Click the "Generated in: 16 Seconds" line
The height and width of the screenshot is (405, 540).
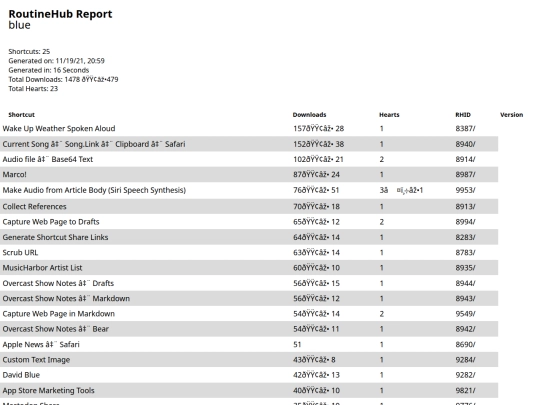coord(49,70)
